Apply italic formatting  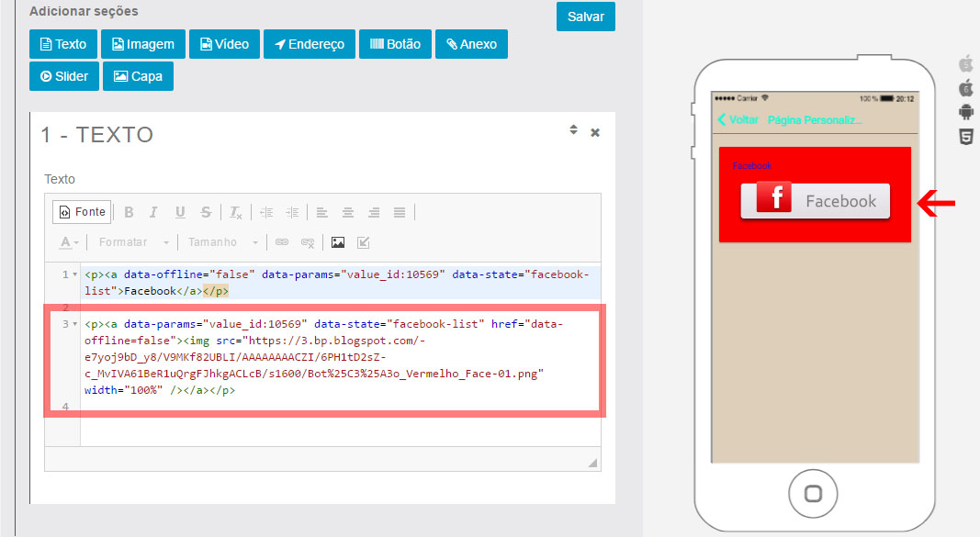[x=153, y=212]
